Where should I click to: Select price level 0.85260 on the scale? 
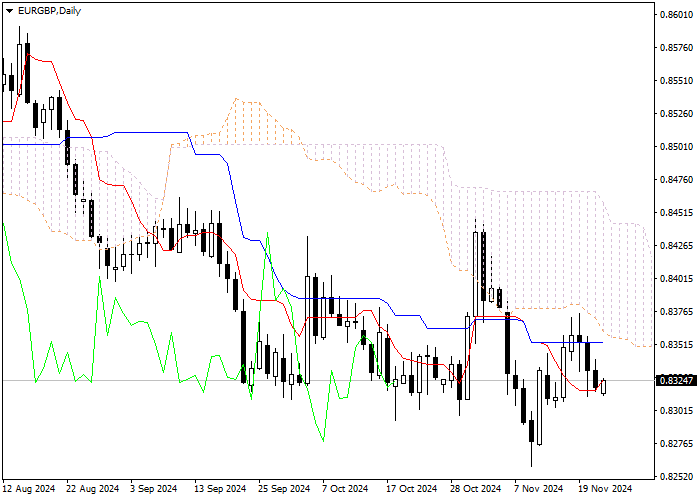coord(677,114)
